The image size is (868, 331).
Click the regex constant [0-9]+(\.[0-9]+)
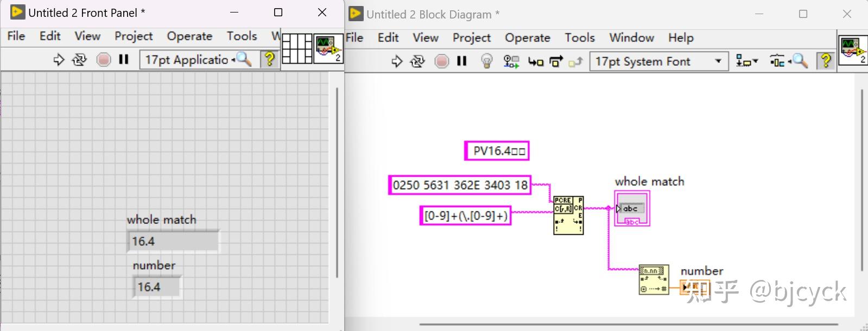(x=466, y=216)
